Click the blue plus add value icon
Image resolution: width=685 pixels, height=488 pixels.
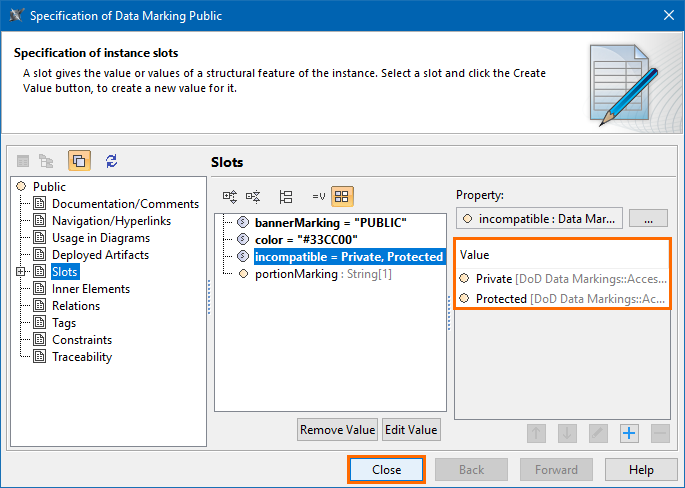click(x=629, y=433)
